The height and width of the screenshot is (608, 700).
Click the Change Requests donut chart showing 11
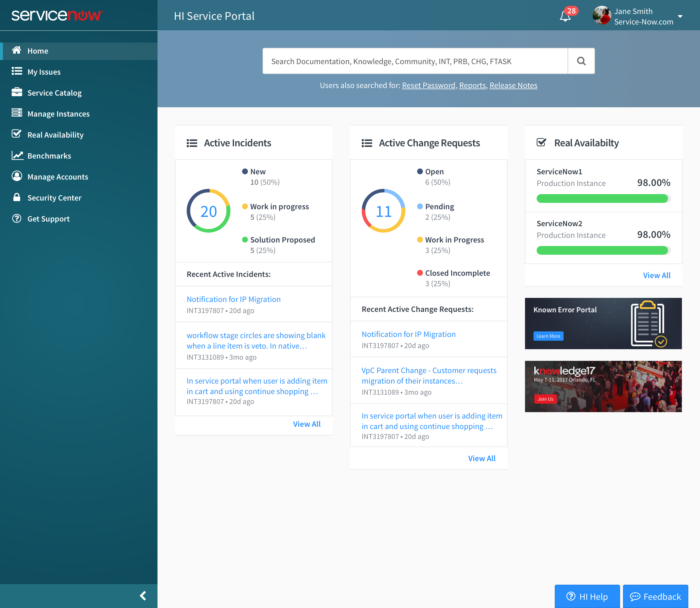click(x=383, y=211)
